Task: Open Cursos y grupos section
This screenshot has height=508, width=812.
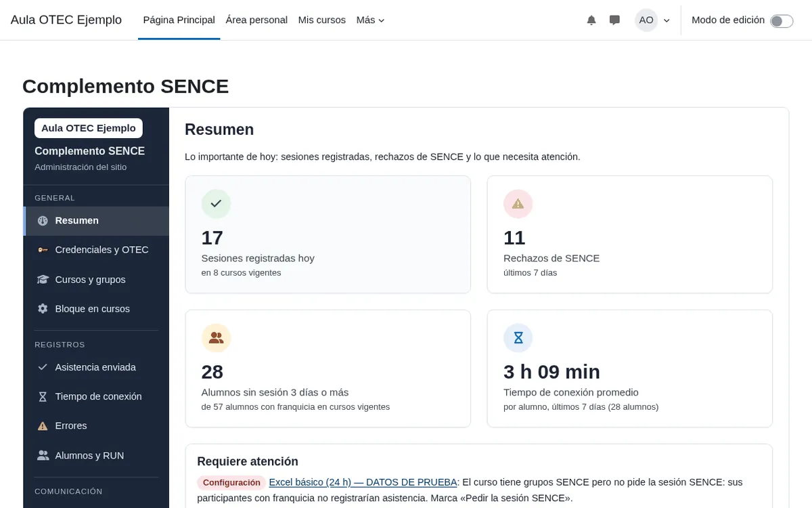Action: [x=96, y=280]
